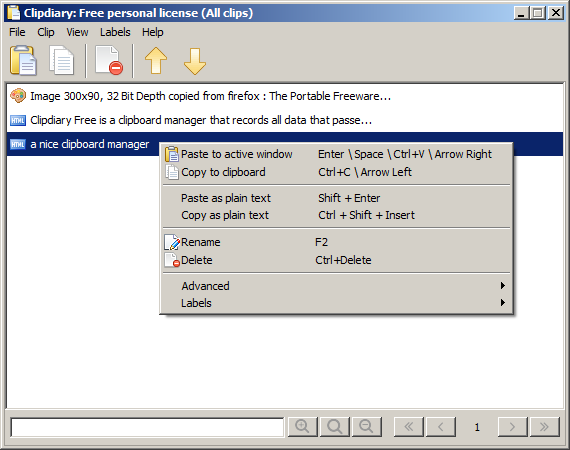The image size is (570, 450).
Task: Click the search text field
Action: [147, 427]
